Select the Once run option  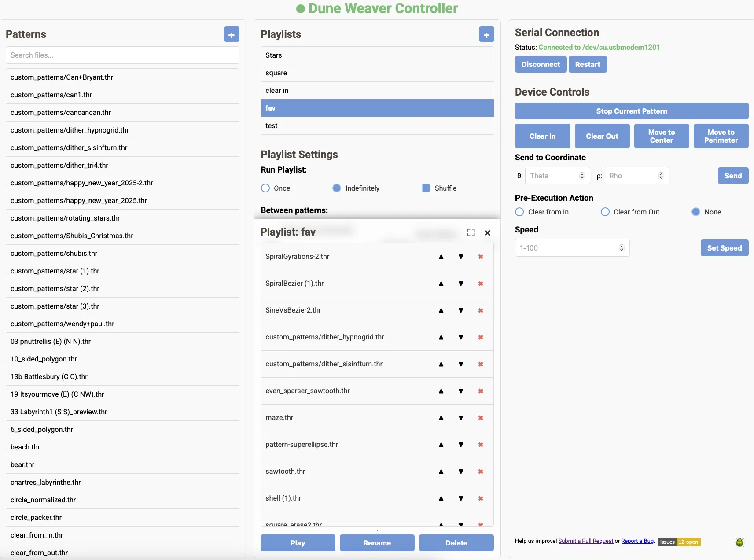[x=265, y=188]
